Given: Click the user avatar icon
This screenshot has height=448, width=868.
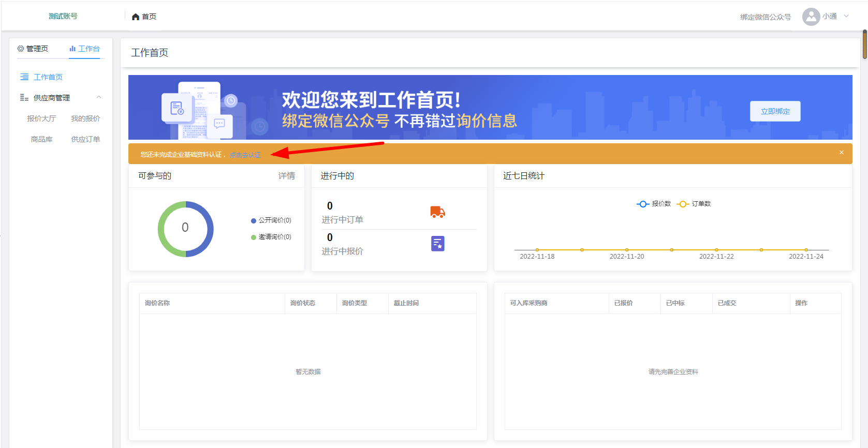Looking at the screenshot, I should pos(811,17).
